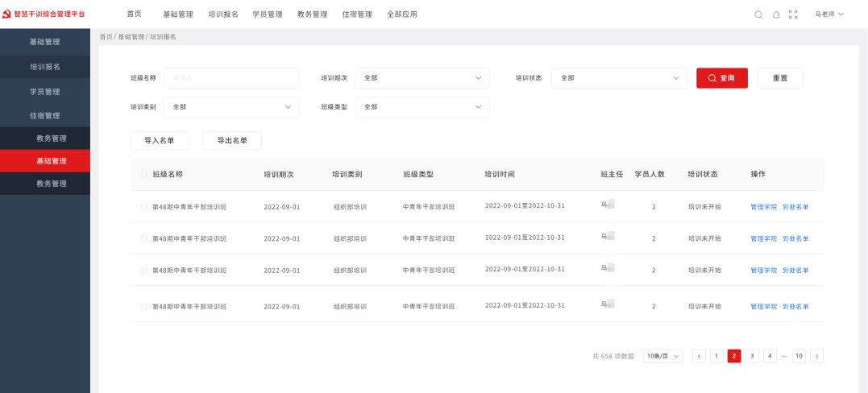Click the 班级名称 input field
868x393 pixels.
230,78
